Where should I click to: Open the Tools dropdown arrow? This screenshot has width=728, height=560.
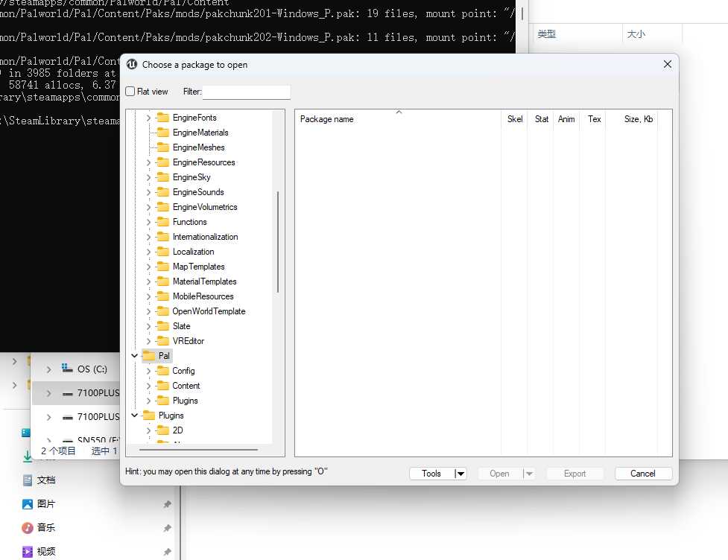pyautogui.click(x=460, y=474)
